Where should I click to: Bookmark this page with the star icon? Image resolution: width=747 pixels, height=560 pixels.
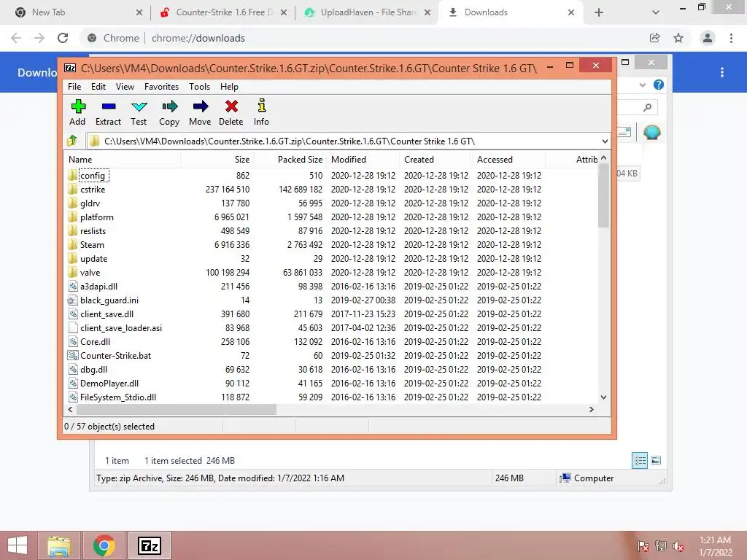tap(678, 38)
